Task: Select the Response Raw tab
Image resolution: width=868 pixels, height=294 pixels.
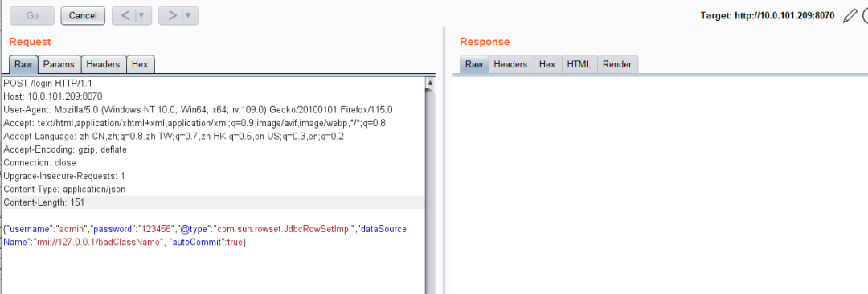Action: pos(474,64)
